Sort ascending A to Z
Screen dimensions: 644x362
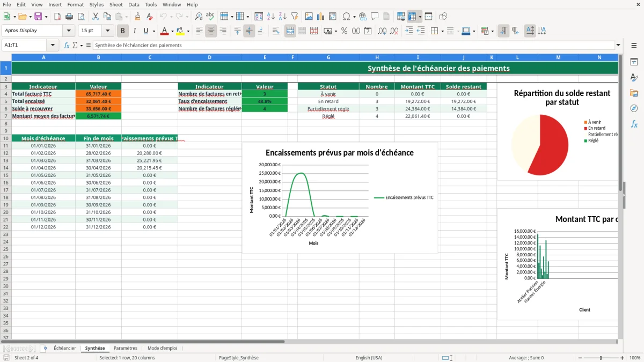[271, 17]
